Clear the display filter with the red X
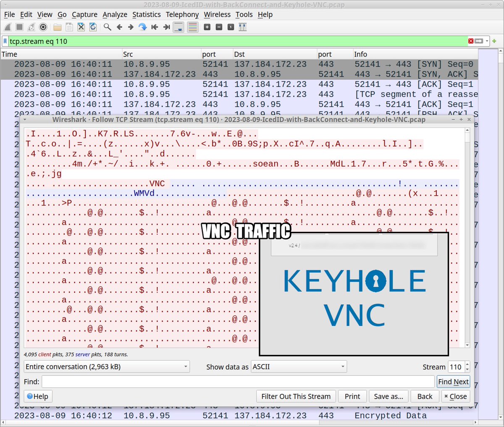 (x=470, y=41)
